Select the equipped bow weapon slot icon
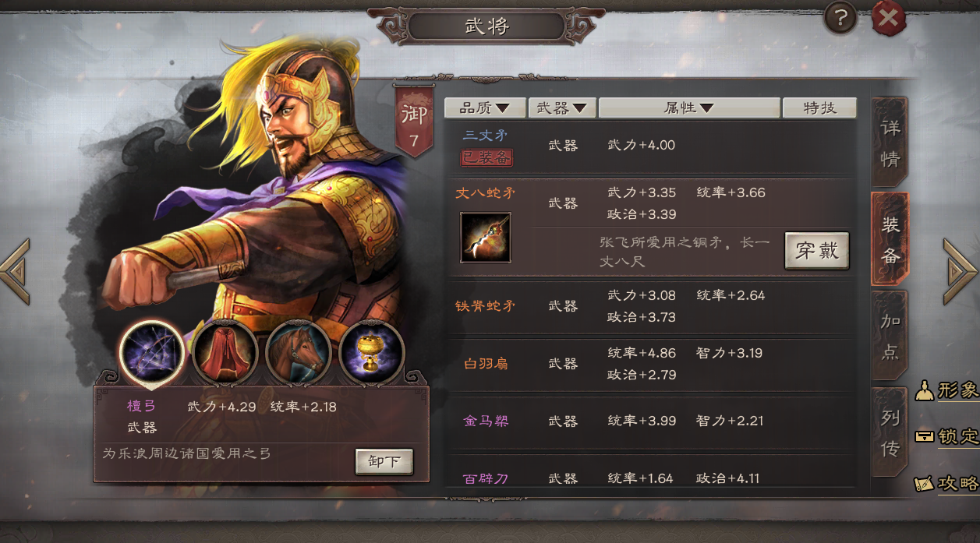Image resolution: width=980 pixels, height=543 pixels. [151, 353]
